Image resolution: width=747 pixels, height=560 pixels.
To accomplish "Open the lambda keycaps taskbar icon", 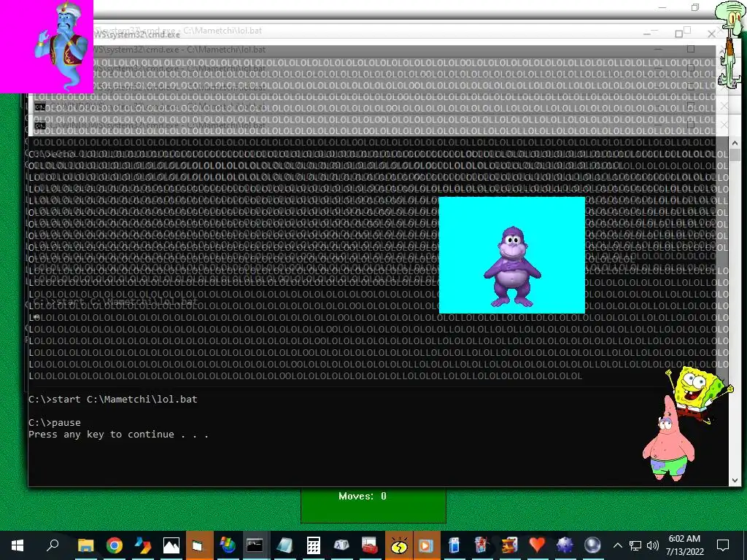I will [341, 545].
